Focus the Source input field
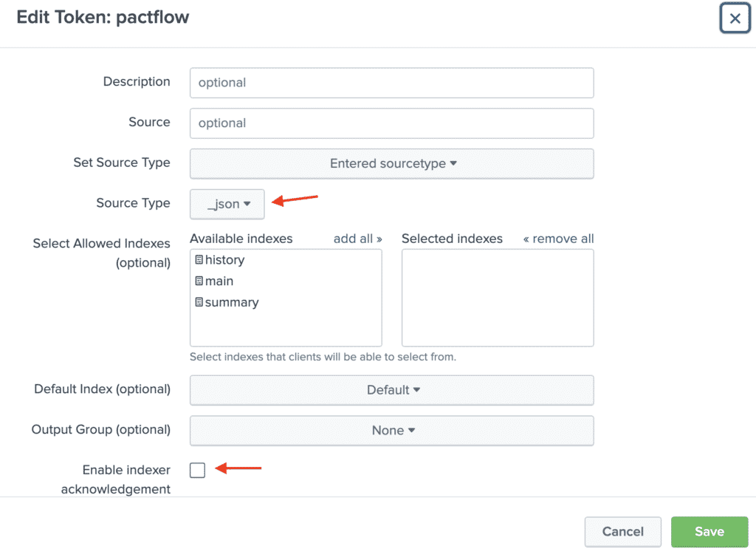Image resolution: width=756 pixels, height=560 pixels. (x=392, y=123)
